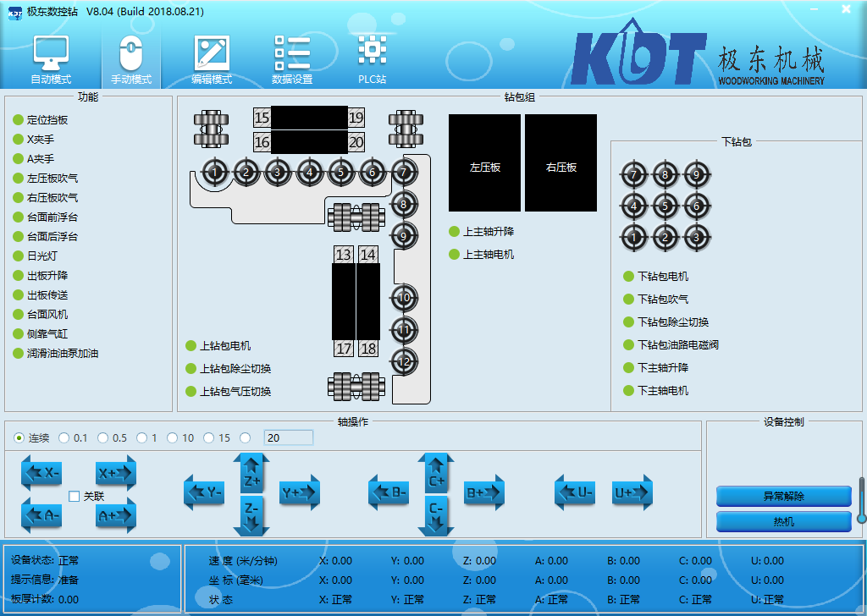Enable the 关联 checkbox

pyautogui.click(x=75, y=497)
